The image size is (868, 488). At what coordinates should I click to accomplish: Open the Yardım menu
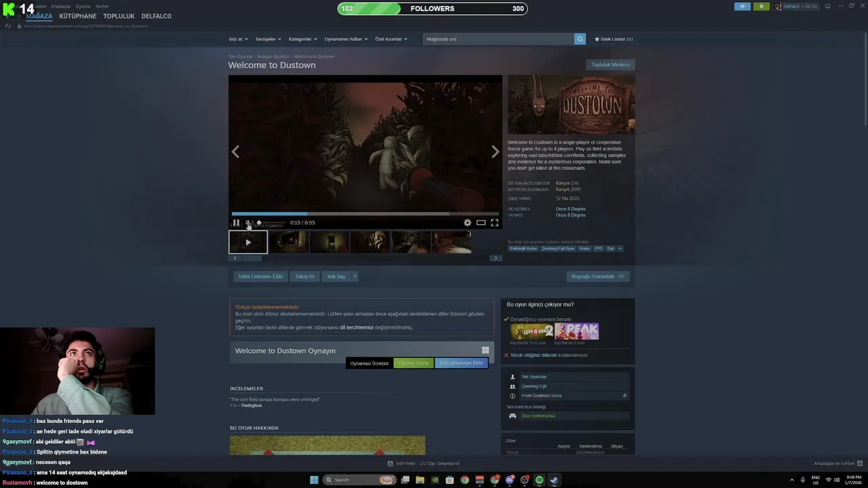click(102, 6)
